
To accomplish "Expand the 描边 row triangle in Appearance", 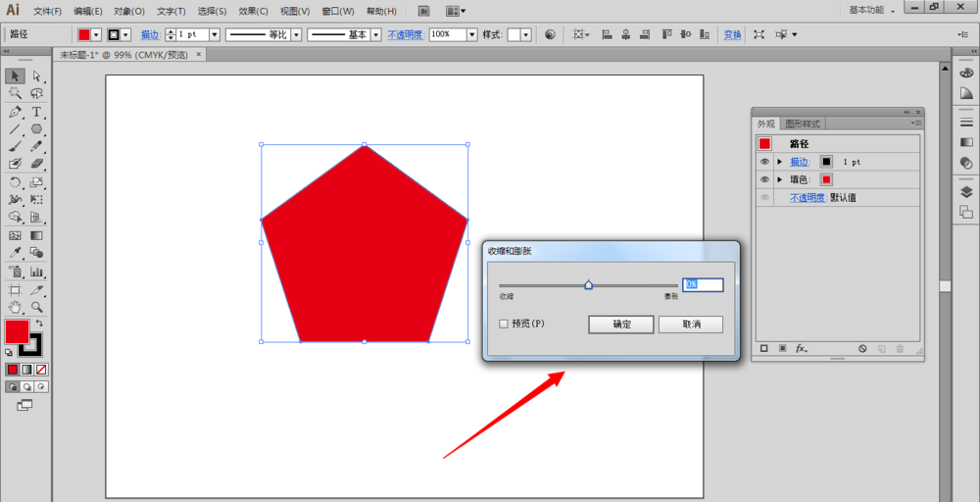I will (x=779, y=162).
